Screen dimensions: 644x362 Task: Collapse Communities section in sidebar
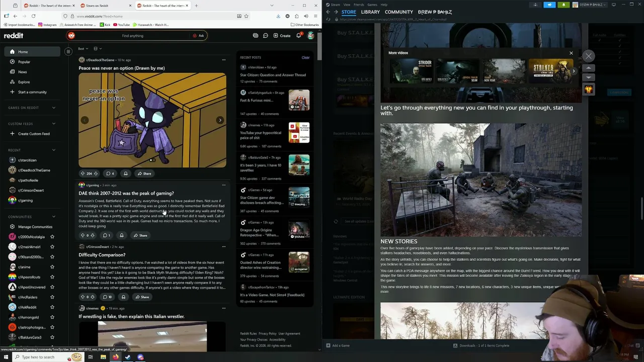[x=54, y=217]
